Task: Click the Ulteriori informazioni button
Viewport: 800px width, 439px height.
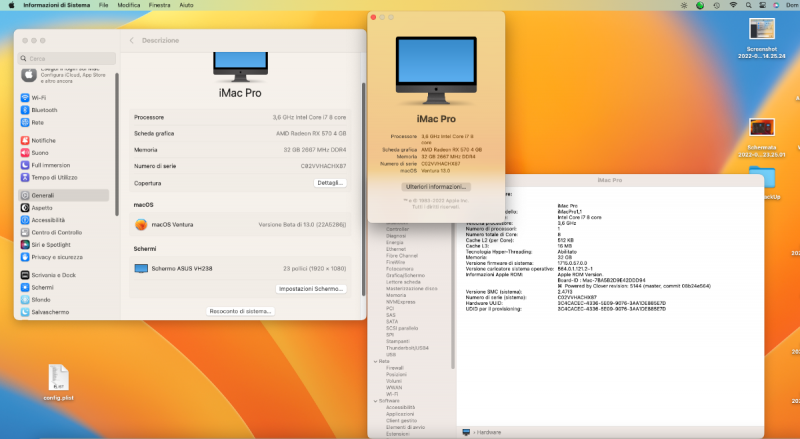Action: click(436, 187)
